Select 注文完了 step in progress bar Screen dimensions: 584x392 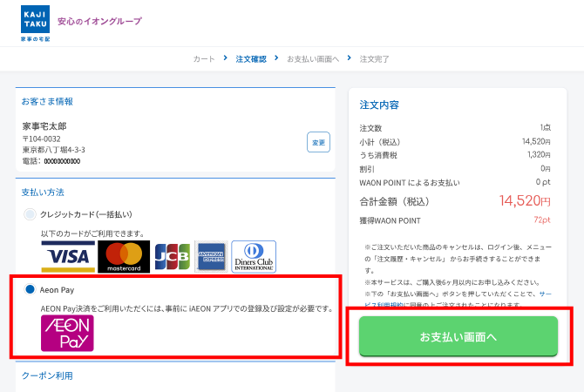375,59
